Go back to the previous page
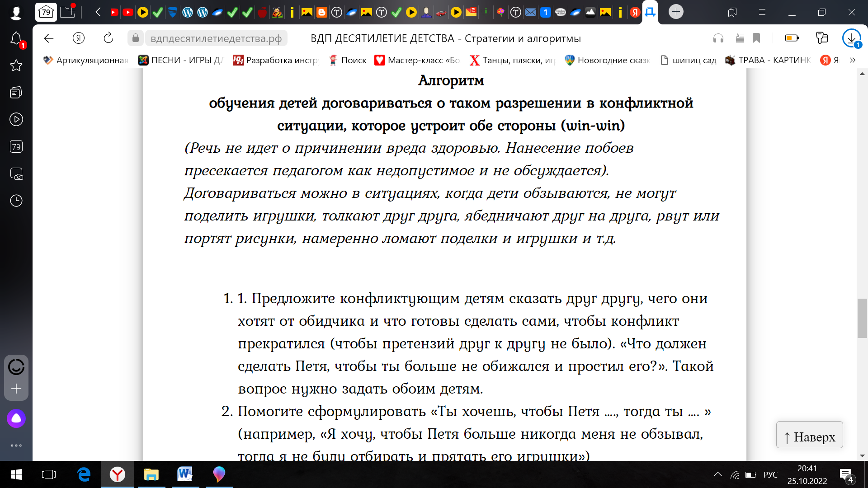This screenshot has height=488, width=868. click(49, 38)
